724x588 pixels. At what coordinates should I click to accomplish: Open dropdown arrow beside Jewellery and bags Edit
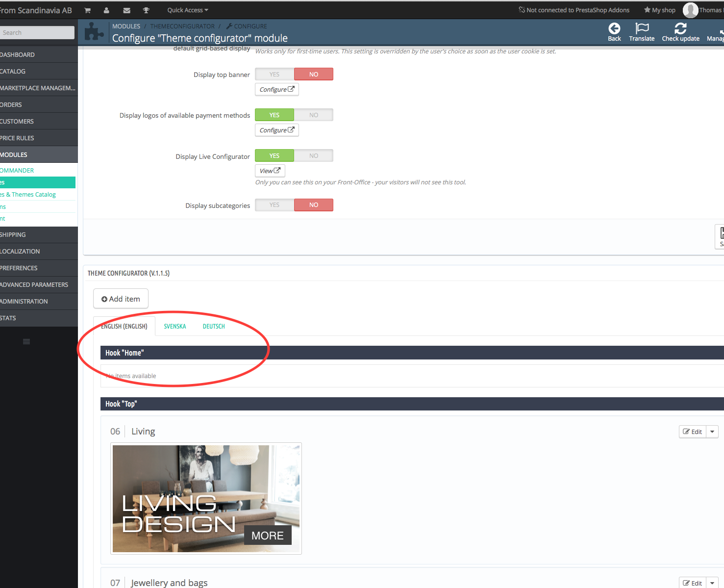[x=712, y=583]
